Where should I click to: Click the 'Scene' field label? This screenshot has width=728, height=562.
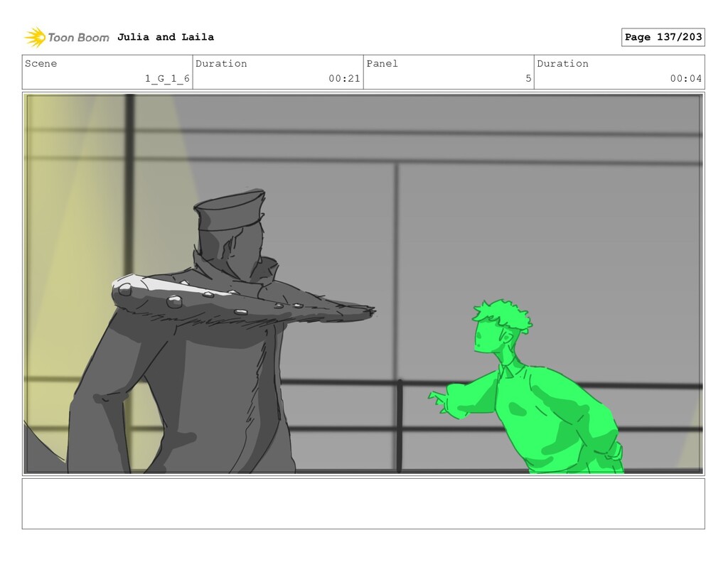(x=41, y=63)
